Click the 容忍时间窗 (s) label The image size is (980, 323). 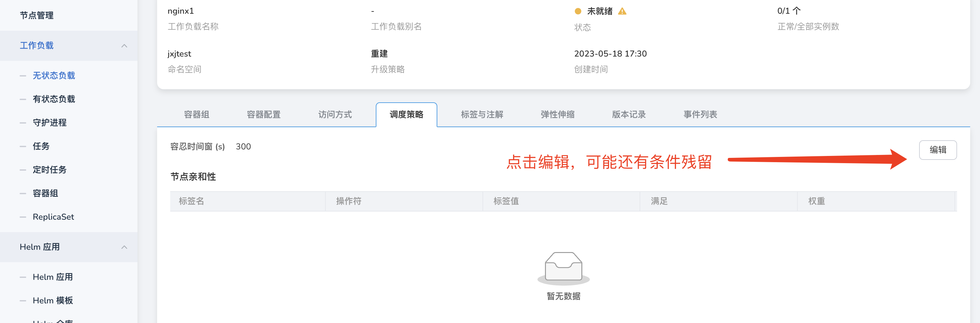197,147
